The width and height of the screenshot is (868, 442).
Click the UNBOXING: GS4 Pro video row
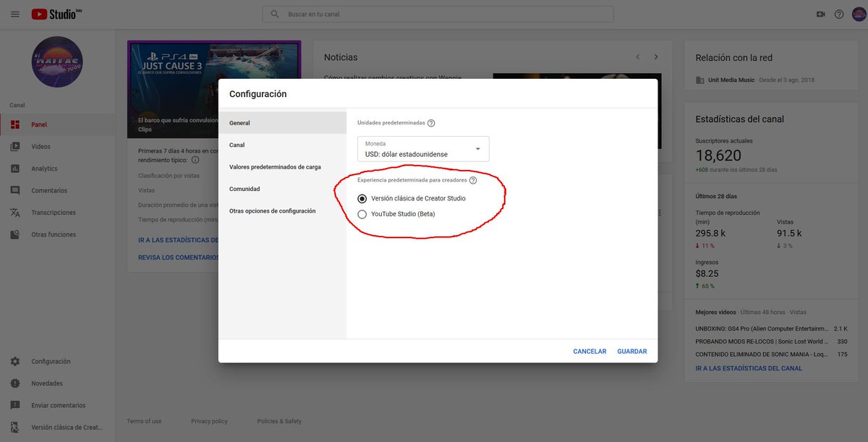(771, 328)
